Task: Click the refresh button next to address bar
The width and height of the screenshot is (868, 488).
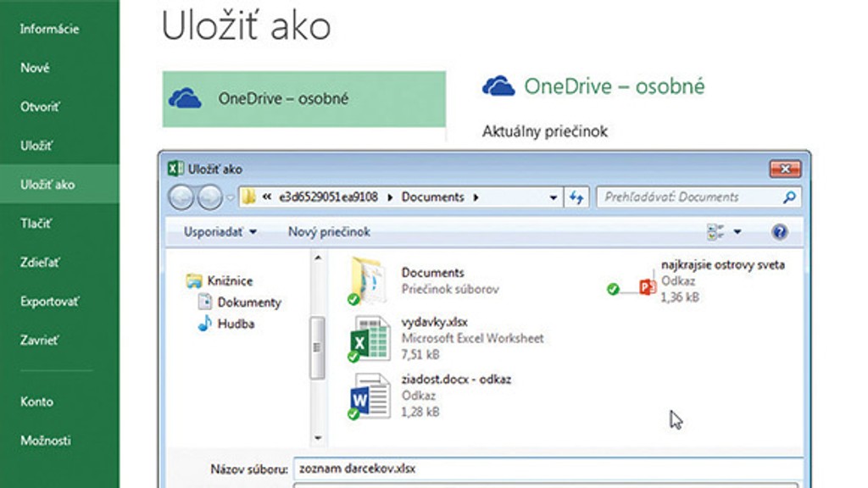Action: (577, 197)
